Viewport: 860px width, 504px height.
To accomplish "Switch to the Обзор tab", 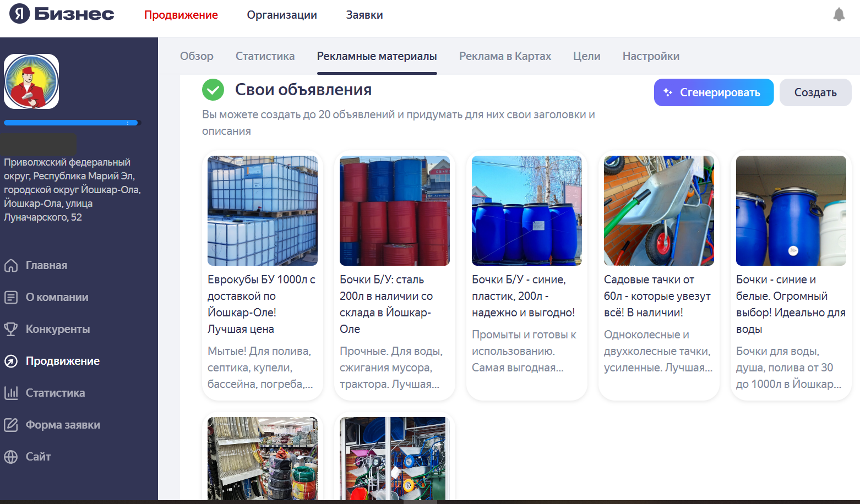I will point(197,56).
